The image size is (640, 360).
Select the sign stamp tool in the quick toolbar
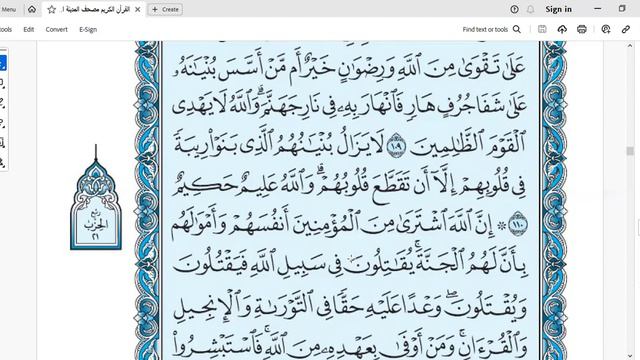click(x=2, y=163)
